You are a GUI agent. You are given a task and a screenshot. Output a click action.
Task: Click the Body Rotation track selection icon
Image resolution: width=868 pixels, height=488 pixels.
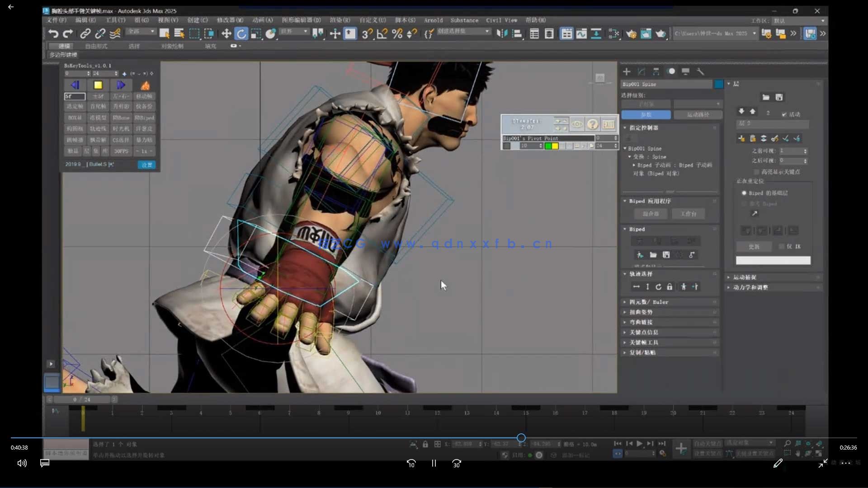[x=658, y=286]
